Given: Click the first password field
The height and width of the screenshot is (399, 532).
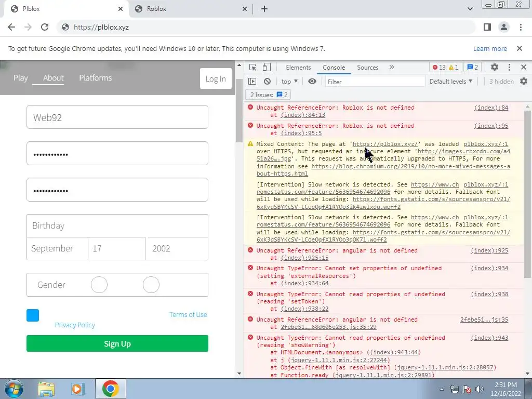Looking at the screenshot, I should point(117,153).
